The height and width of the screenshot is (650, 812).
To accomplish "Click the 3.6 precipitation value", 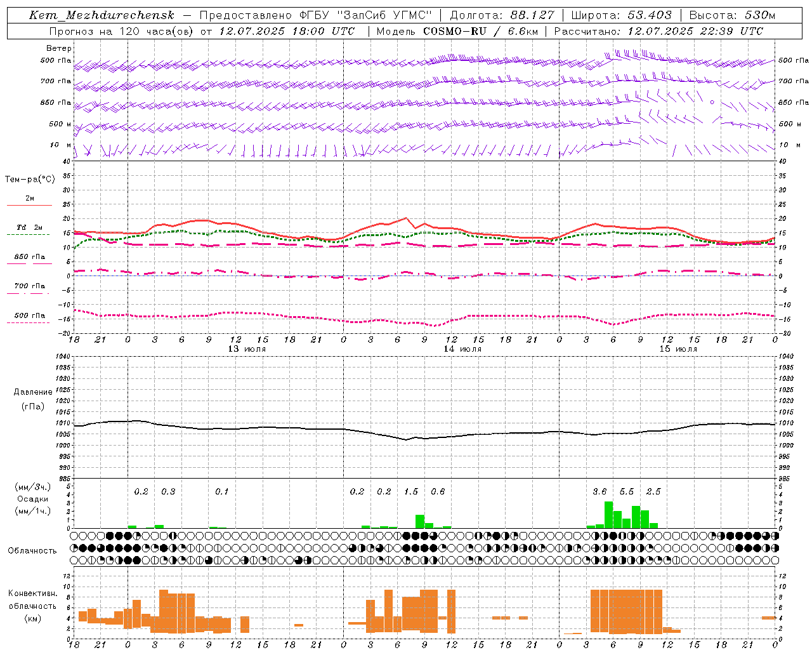I will click(600, 491).
